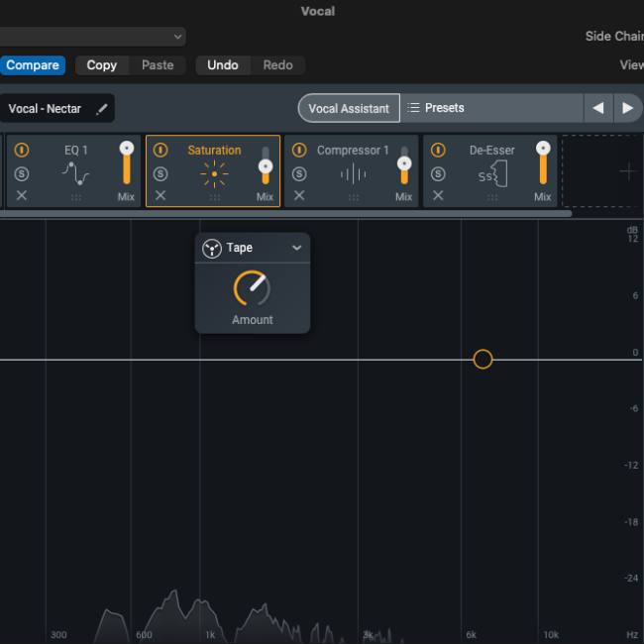644x644 pixels.
Task: Solo the EQ 1 module
Action: pos(22,174)
